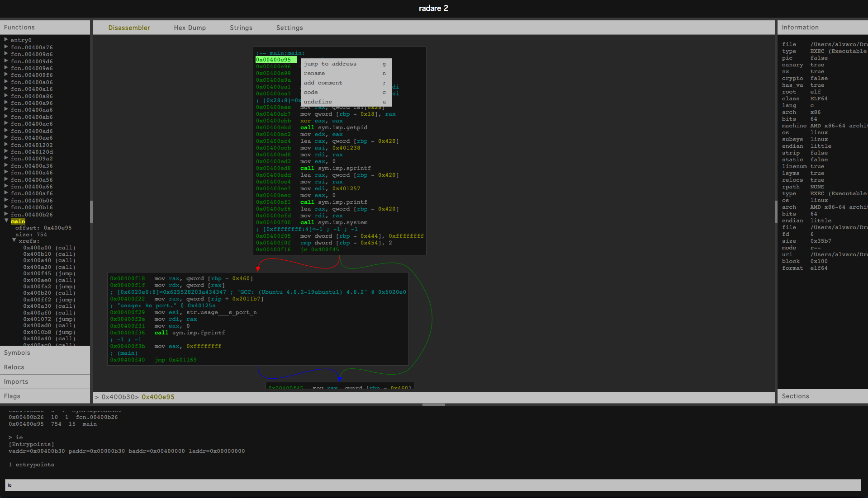Viewport: 868px width, 498px height.
Task: Select fcn.00400ab6 in functions list
Action: [x=32, y=117]
